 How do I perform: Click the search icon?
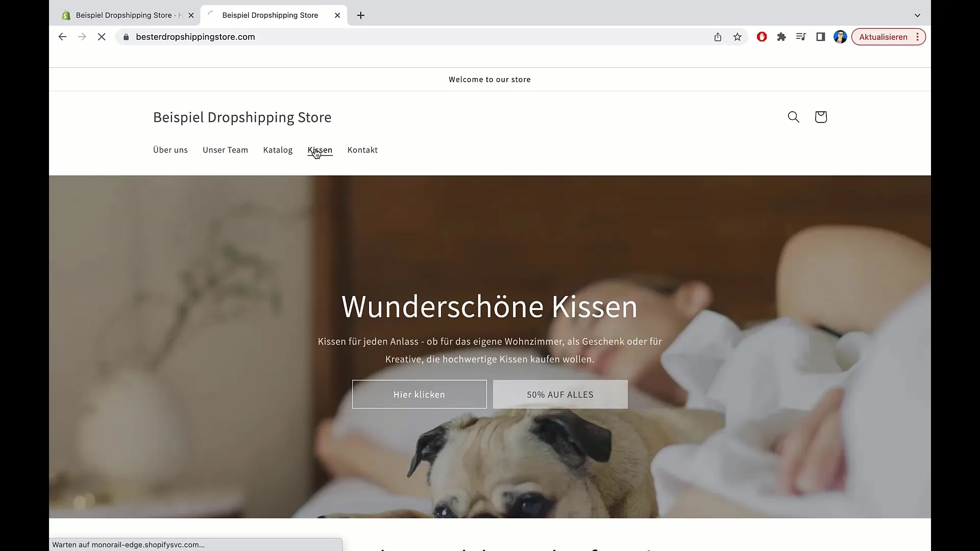point(794,116)
